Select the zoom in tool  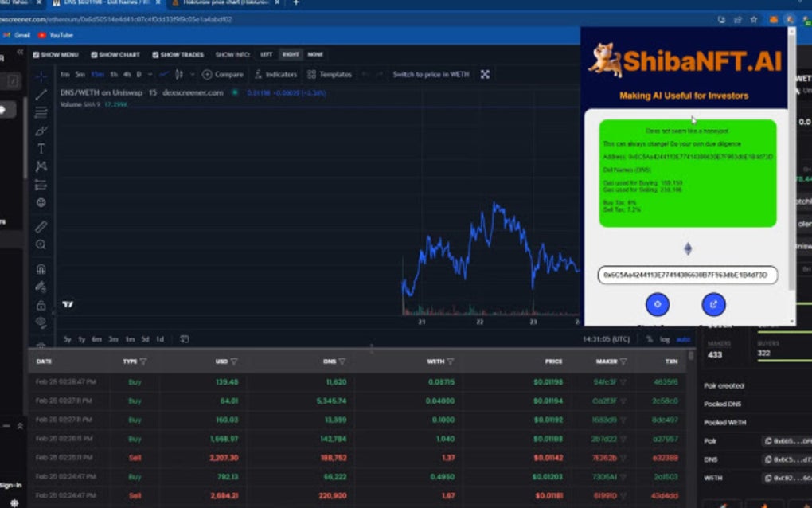(x=41, y=244)
